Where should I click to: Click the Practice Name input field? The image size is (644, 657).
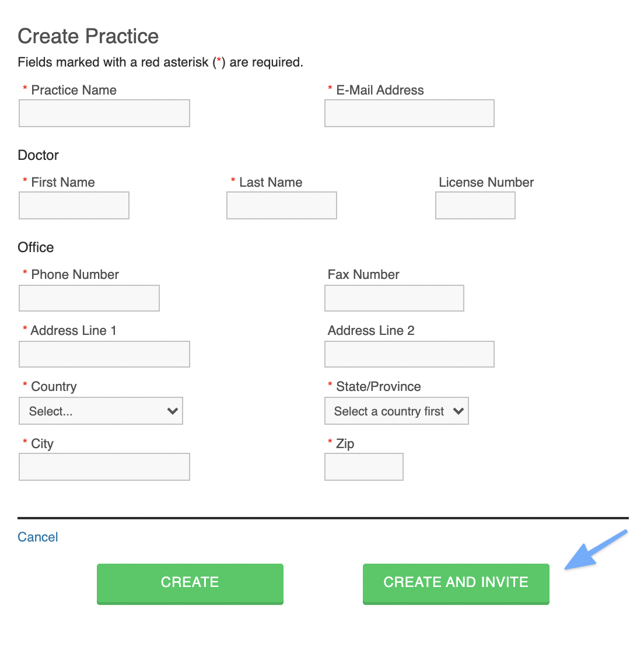[x=104, y=113]
